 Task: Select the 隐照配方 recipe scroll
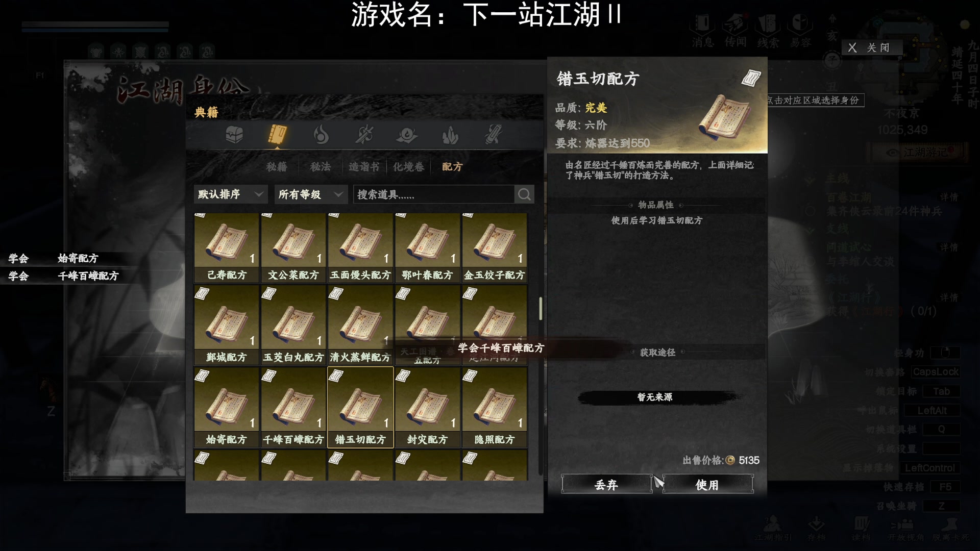coord(494,407)
